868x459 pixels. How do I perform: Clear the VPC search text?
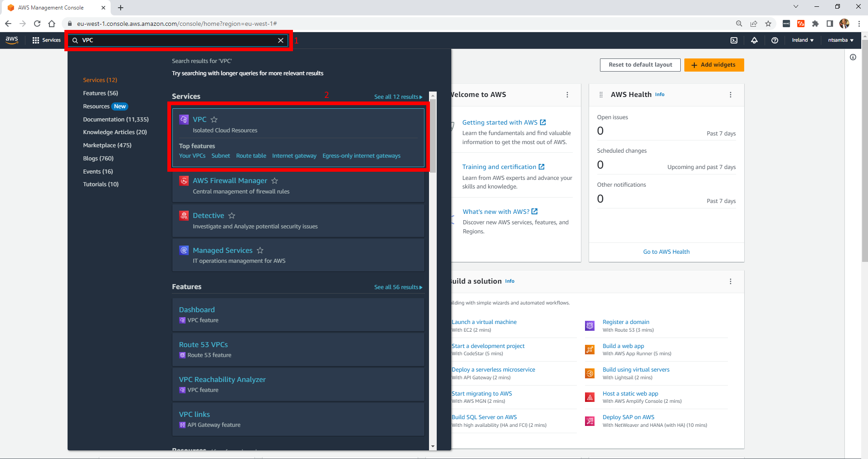click(281, 40)
